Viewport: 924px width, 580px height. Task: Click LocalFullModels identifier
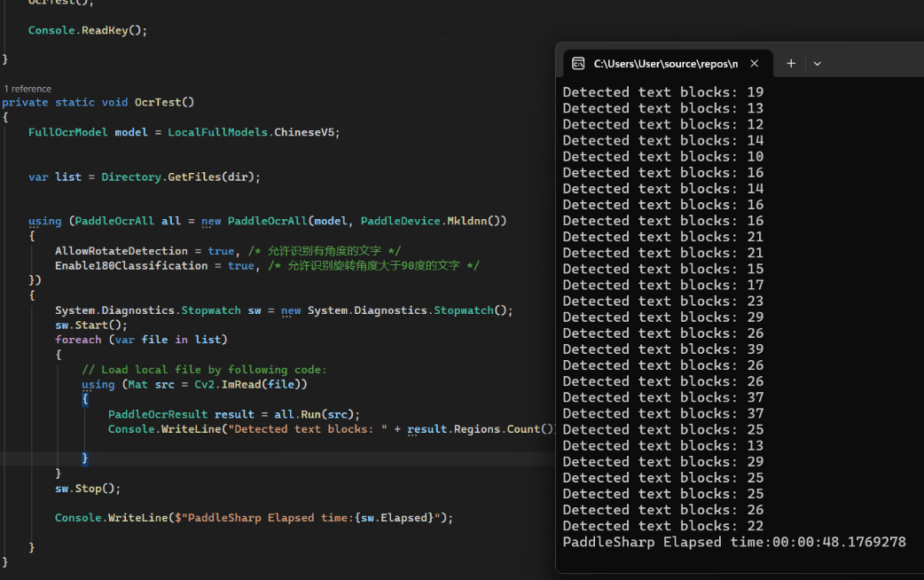[217, 133]
